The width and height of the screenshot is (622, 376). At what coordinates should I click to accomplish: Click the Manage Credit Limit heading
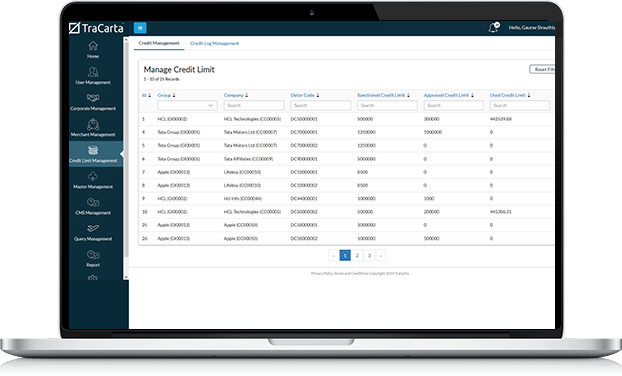pos(179,69)
